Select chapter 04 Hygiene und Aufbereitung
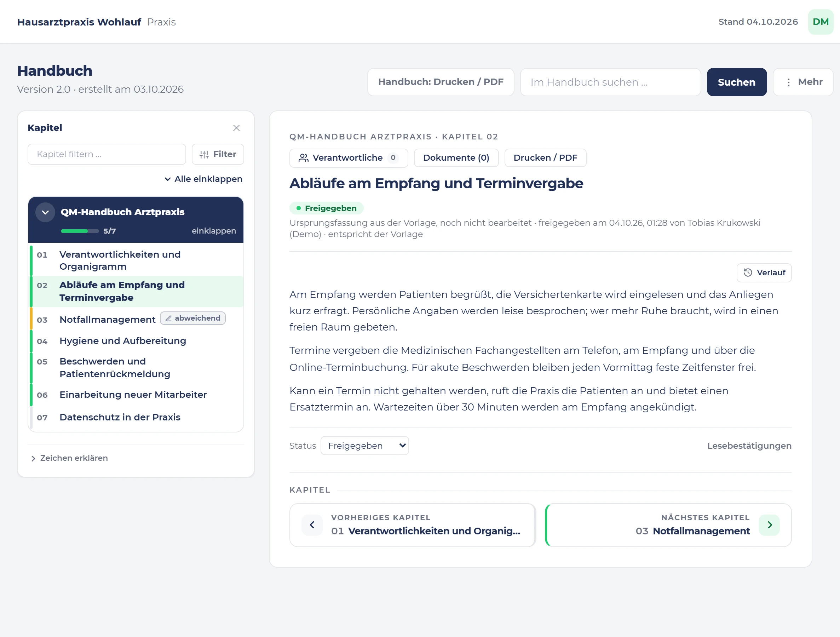This screenshot has height=637, width=840. click(x=137, y=341)
